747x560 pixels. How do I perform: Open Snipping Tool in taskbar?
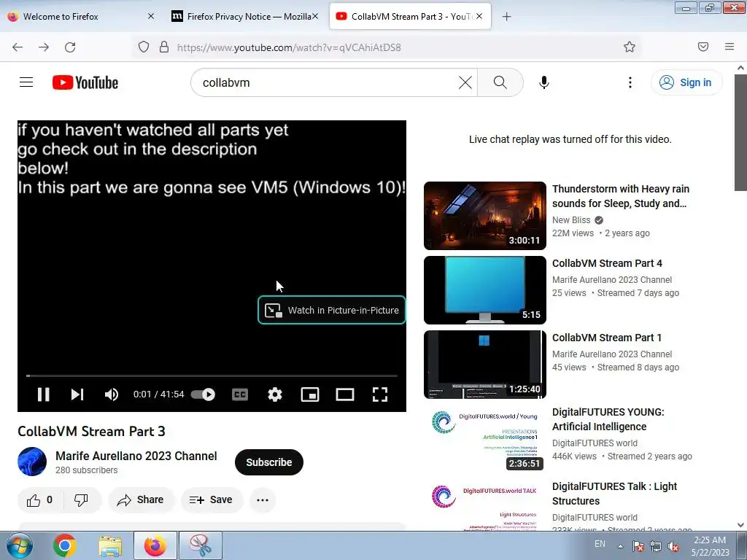[201, 545]
